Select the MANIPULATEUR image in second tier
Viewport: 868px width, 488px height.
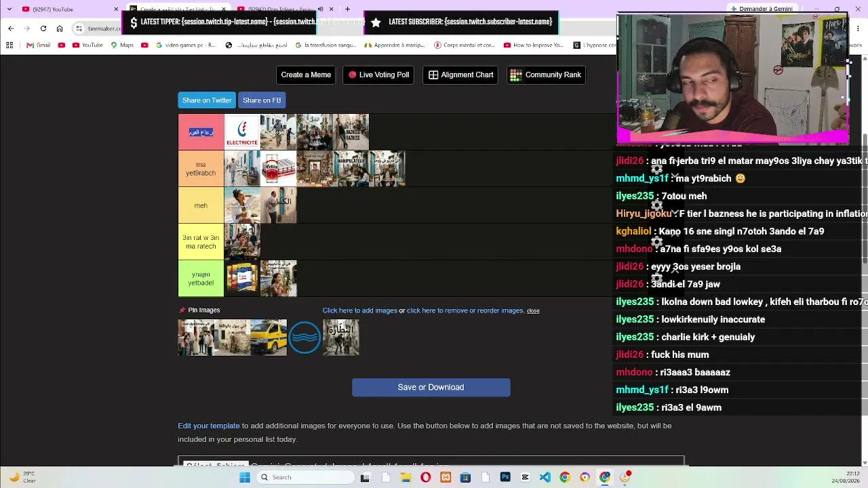tap(351, 169)
